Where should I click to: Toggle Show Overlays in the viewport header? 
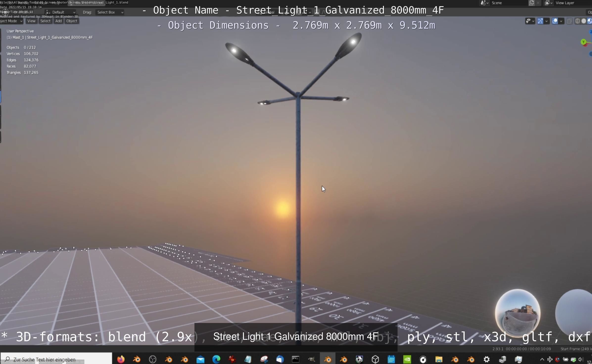point(555,21)
